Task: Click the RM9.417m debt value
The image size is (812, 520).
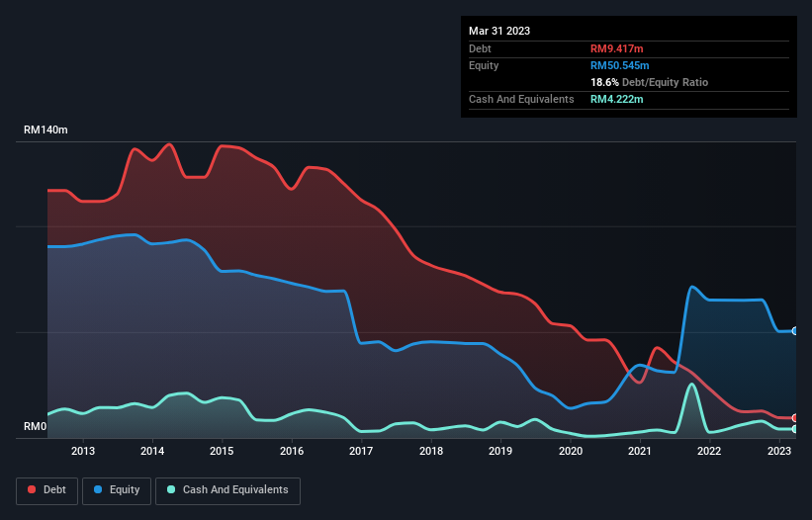Action: pos(617,48)
